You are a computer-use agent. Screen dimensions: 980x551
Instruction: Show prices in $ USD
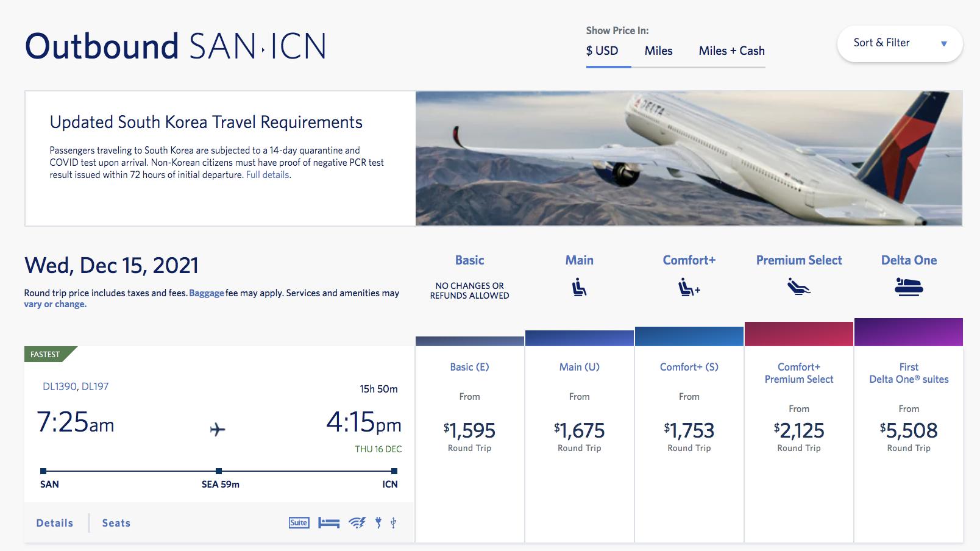pyautogui.click(x=602, y=51)
